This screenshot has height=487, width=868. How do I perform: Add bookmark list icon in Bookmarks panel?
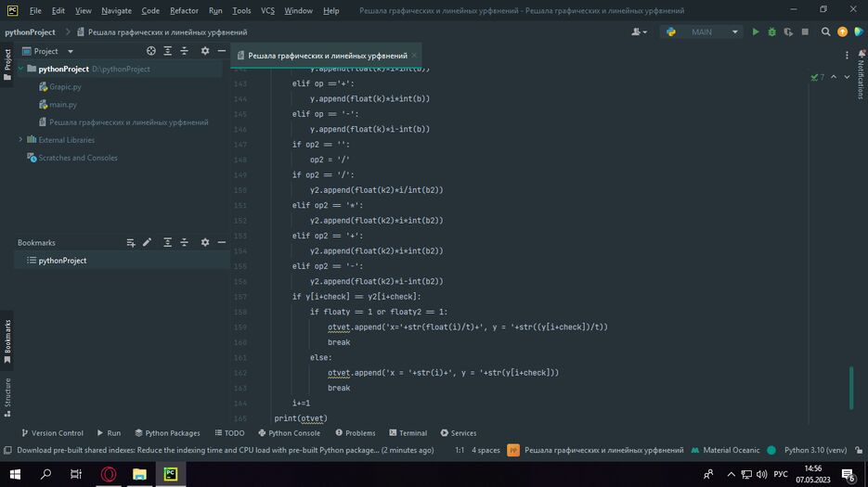[x=131, y=242]
